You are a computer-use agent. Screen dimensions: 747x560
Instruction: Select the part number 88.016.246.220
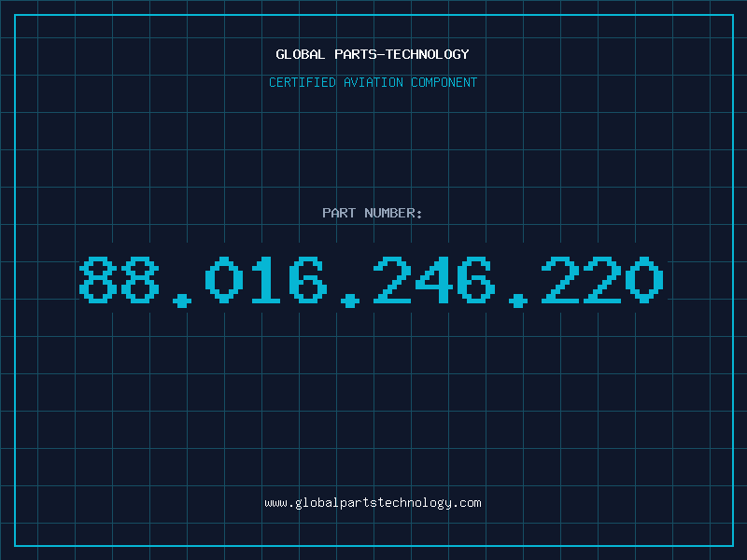coord(372,281)
